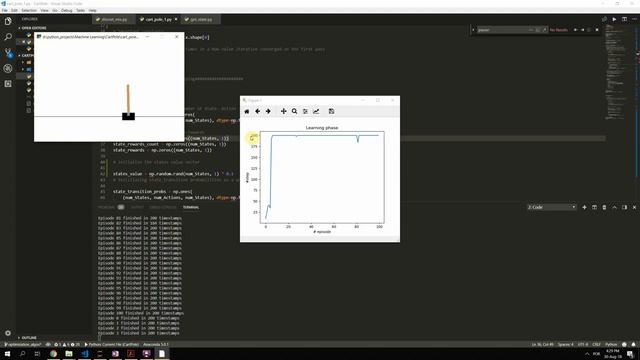Open the Manage gear menu
This screenshot has width=640, height=360.
tap(8, 333)
